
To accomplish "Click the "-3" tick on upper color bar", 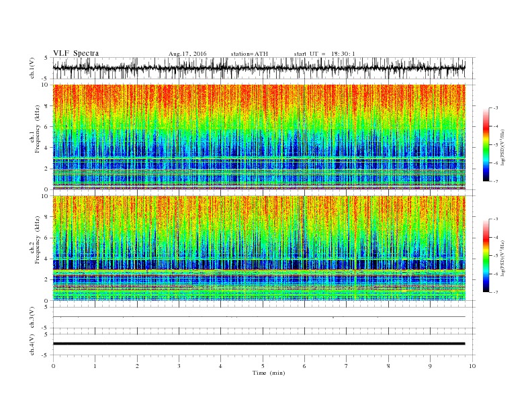I will click(x=495, y=108).
